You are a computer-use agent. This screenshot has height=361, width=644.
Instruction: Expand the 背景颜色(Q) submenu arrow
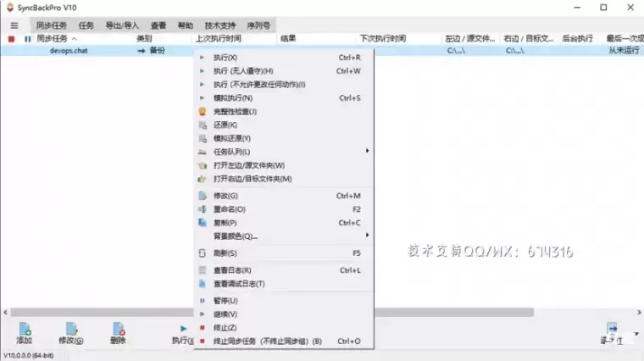[x=367, y=236]
